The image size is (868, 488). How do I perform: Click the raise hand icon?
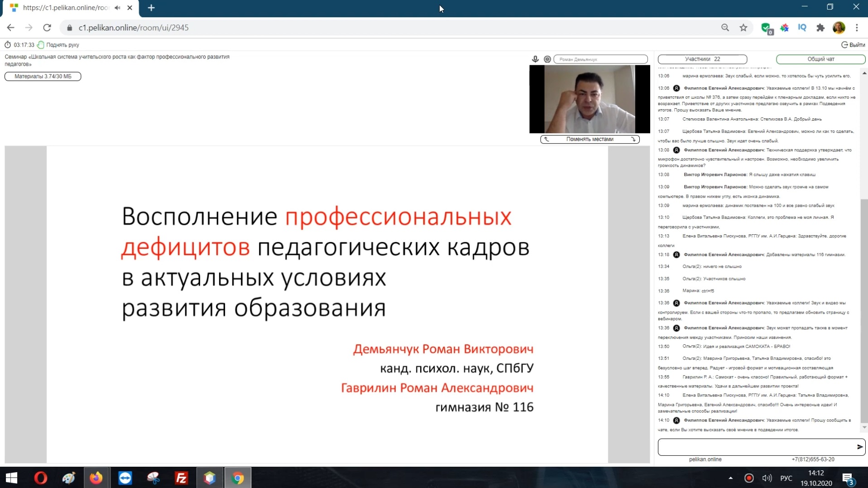coord(41,45)
